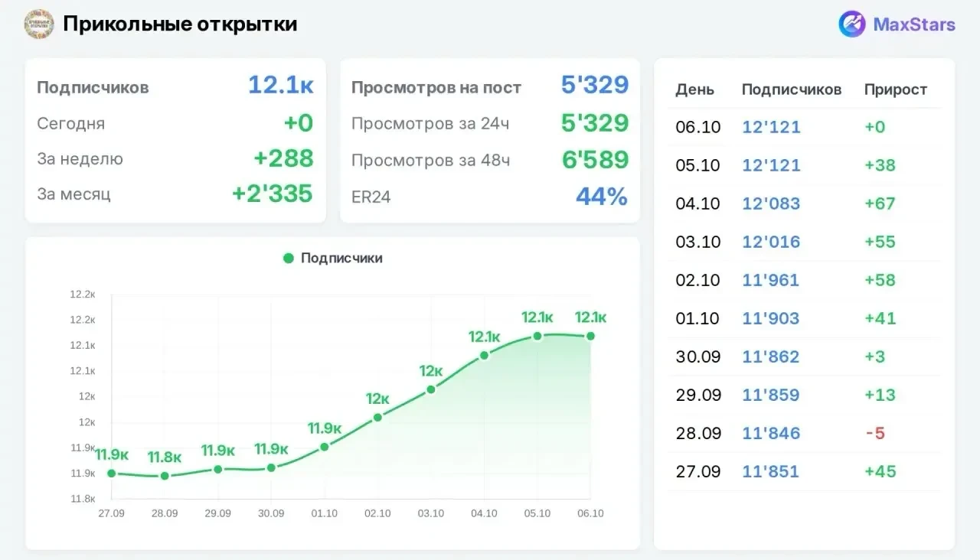The image size is (980, 560).
Task: Click the MaxStars logo icon
Action: [x=852, y=24]
